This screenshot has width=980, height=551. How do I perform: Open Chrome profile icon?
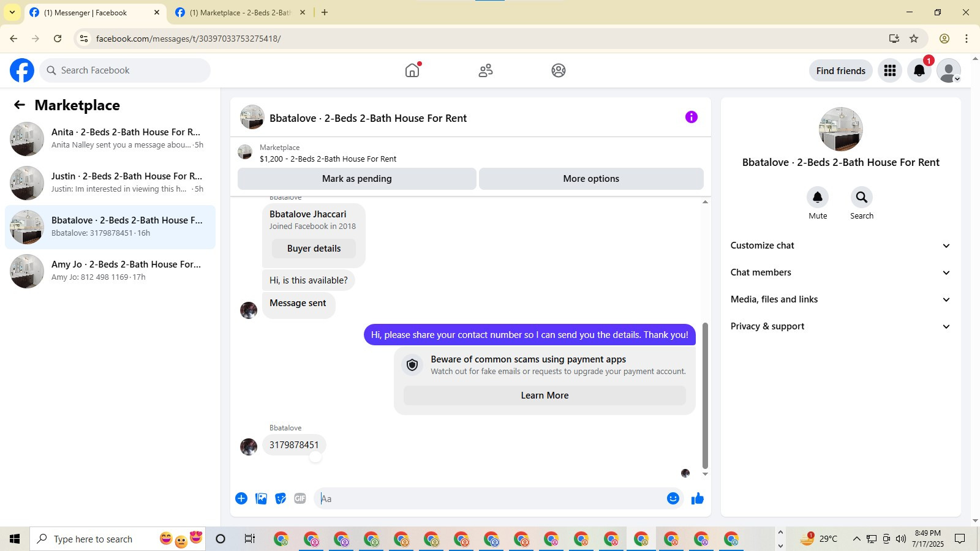(944, 39)
